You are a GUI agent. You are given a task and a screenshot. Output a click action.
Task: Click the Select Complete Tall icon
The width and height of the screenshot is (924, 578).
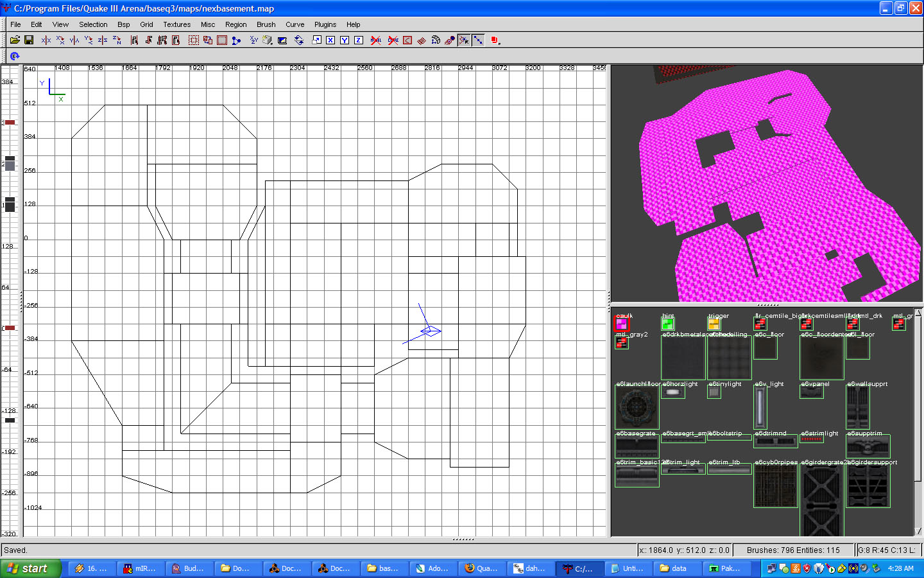(134, 40)
